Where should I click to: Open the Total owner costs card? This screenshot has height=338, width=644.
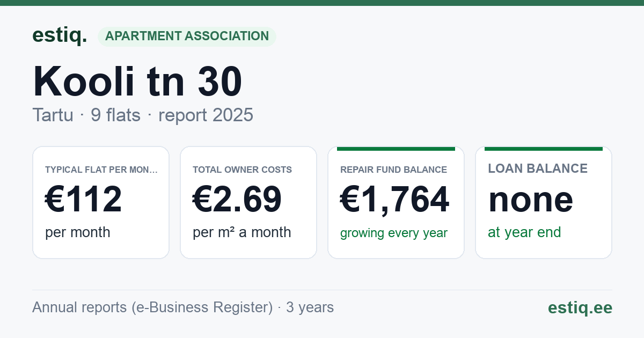248,202
